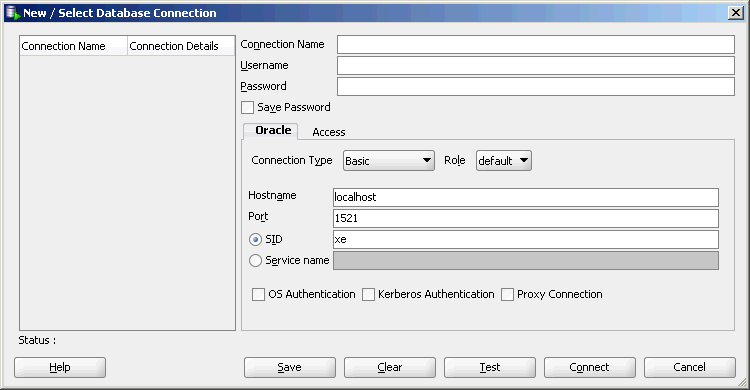Tick the OS Authentication checkbox

click(258, 294)
